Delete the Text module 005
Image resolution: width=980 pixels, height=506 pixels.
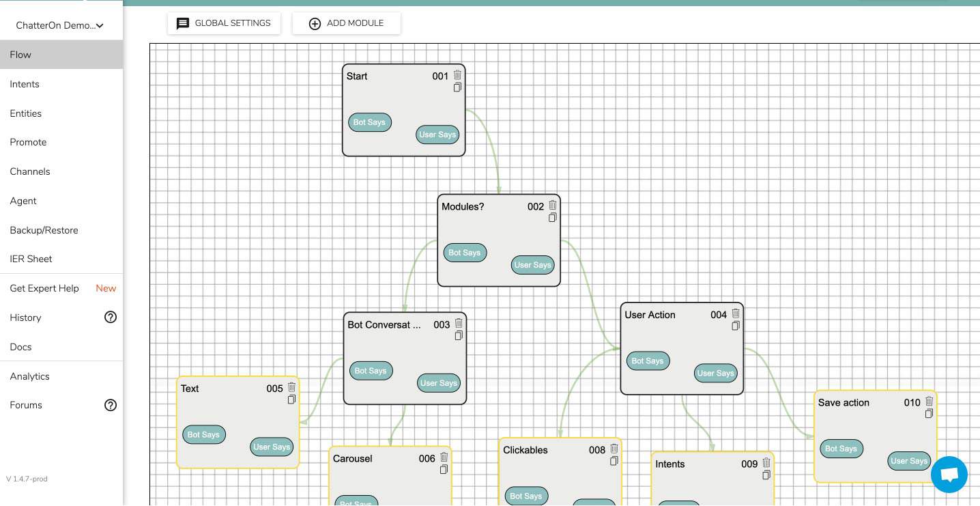coord(291,387)
